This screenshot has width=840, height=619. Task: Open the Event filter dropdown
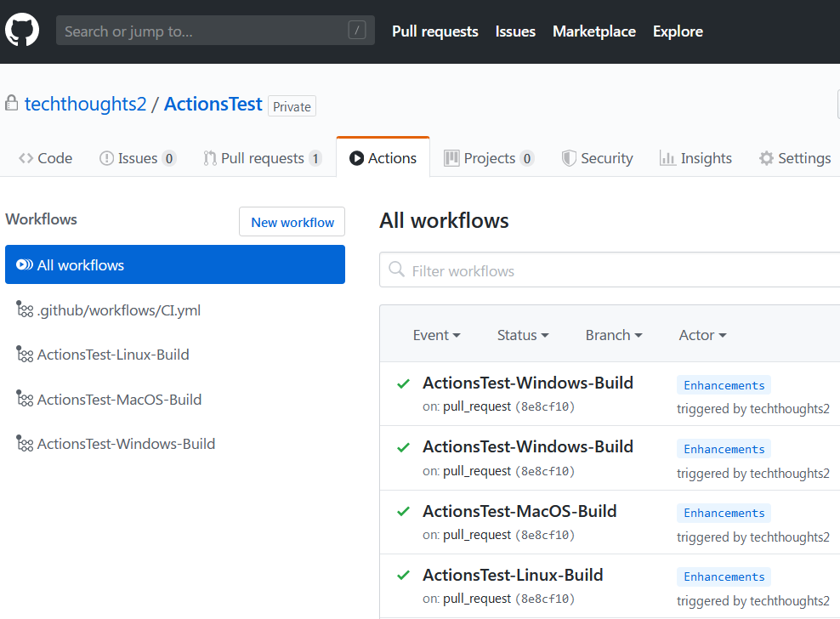click(x=437, y=335)
